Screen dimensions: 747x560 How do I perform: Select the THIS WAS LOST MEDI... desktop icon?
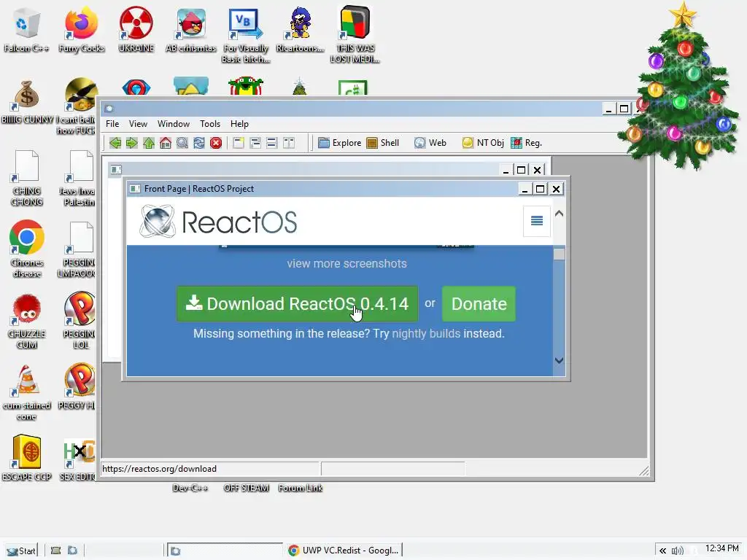[355, 34]
